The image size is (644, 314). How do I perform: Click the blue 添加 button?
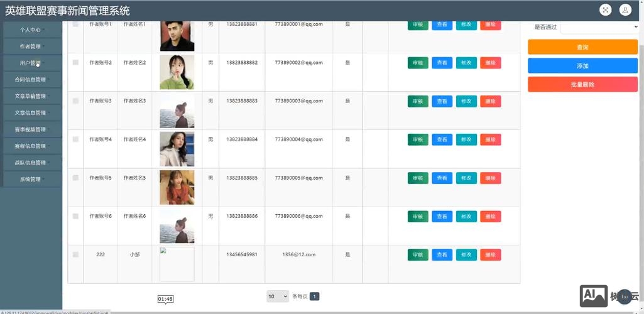582,66
